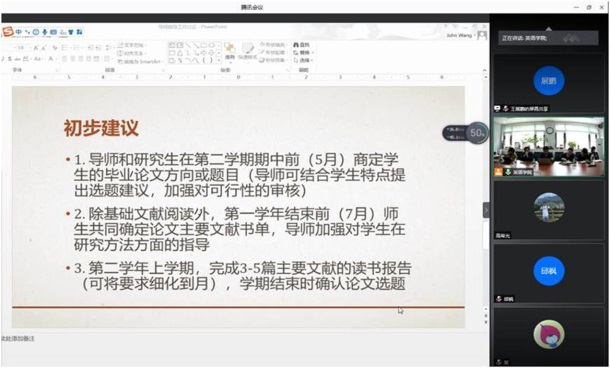Click the blue 邱枫 participant avatar
610x368 pixels.
[549, 271]
